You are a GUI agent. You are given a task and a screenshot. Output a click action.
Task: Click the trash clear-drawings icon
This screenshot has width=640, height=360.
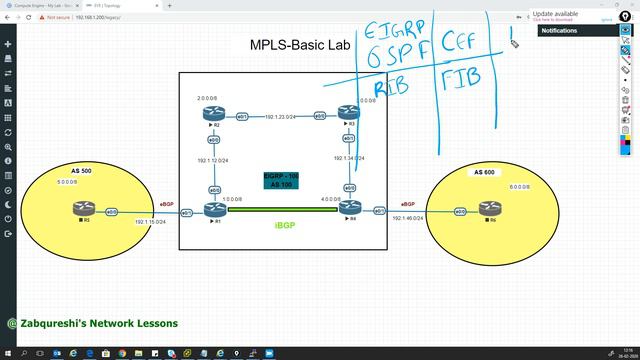(625, 100)
